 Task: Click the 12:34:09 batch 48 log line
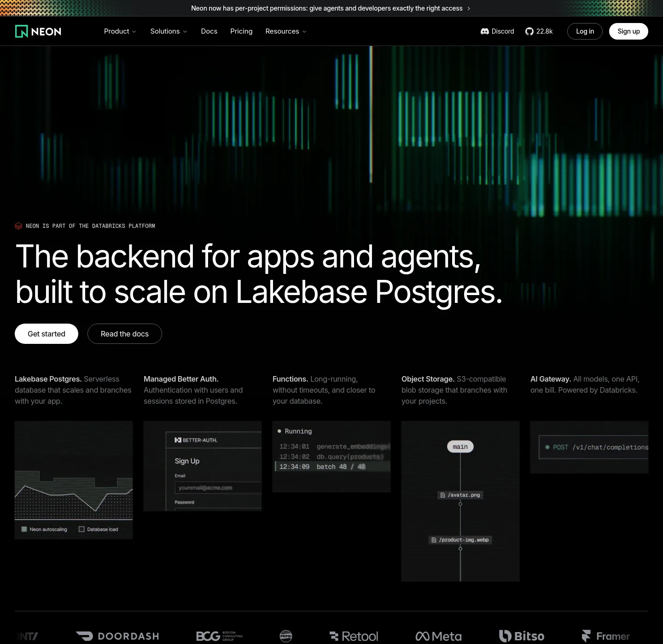(333, 467)
